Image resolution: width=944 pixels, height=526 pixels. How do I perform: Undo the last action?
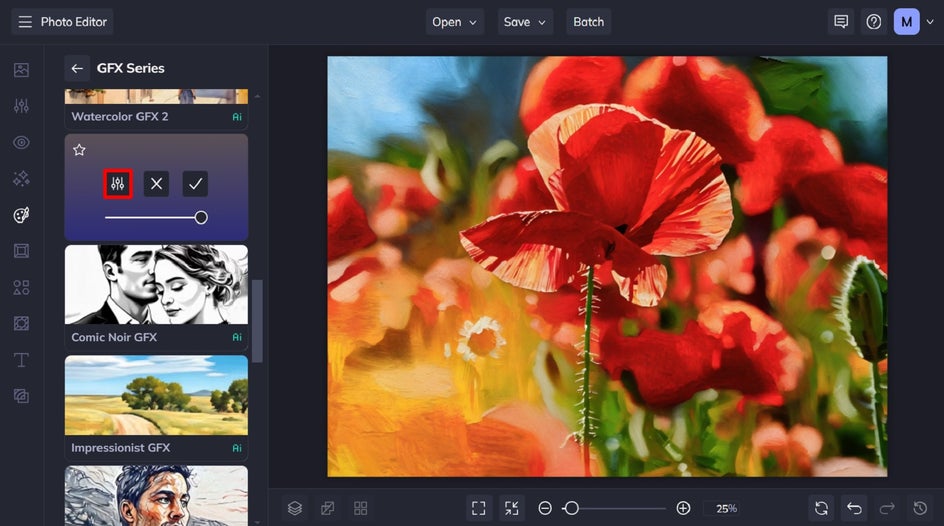pyautogui.click(x=854, y=509)
